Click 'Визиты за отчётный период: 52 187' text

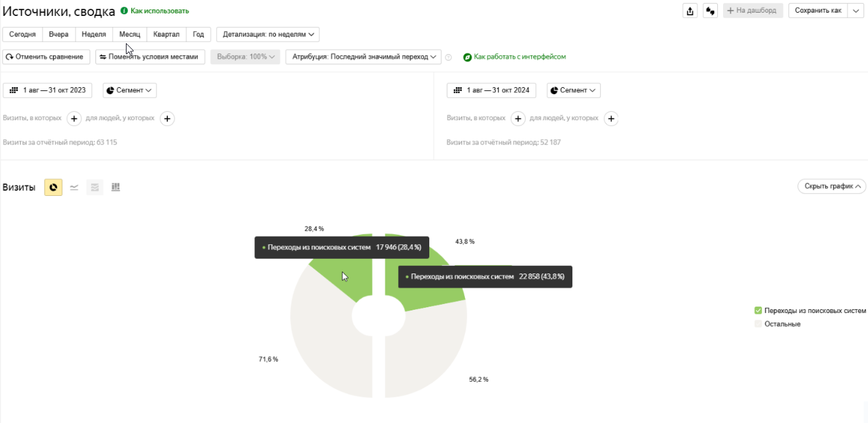[504, 142]
